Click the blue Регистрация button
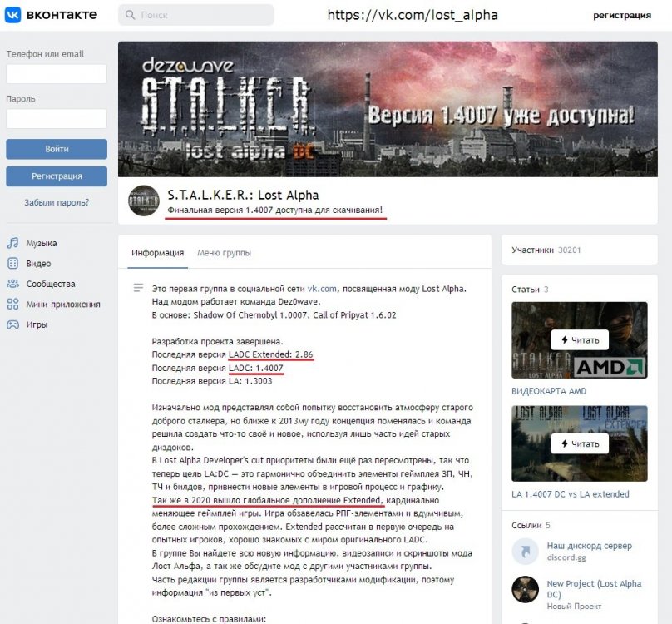The height and width of the screenshot is (624, 672). 57,176
